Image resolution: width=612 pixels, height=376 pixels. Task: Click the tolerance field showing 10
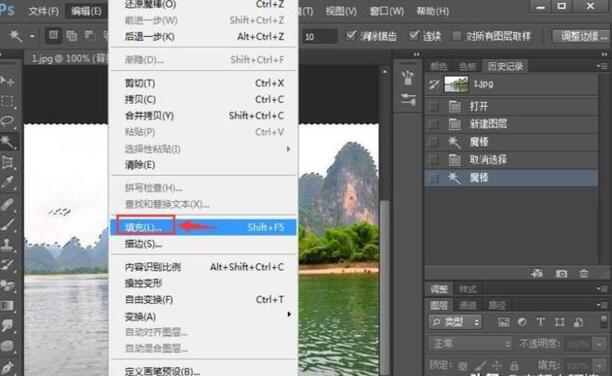point(320,36)
